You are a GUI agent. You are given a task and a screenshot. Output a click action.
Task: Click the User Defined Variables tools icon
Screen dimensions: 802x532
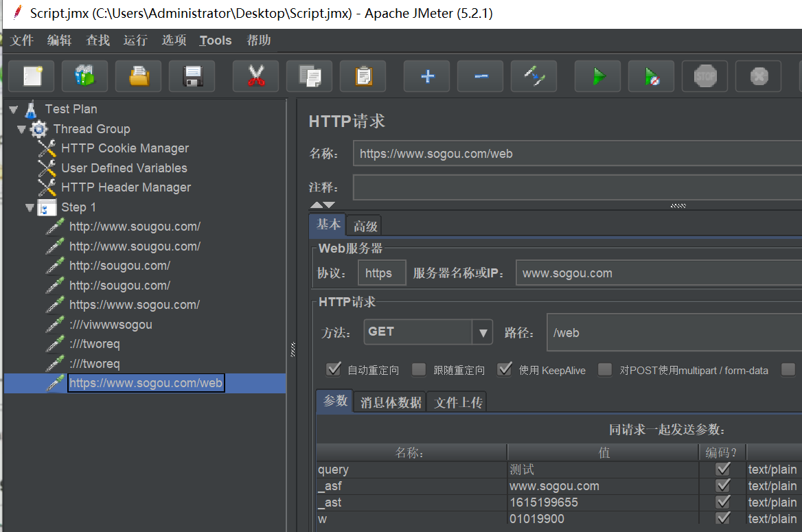click(47, 167)
